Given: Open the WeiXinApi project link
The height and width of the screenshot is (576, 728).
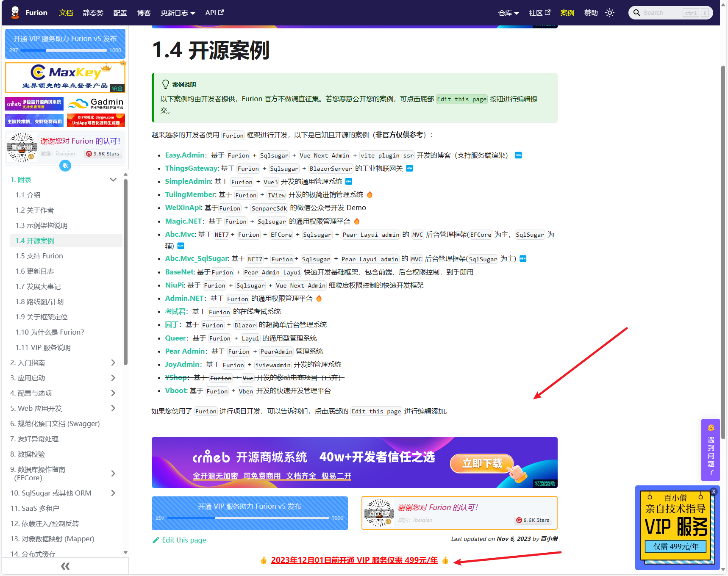Looking at the screenshot, I should click(183, 208).
